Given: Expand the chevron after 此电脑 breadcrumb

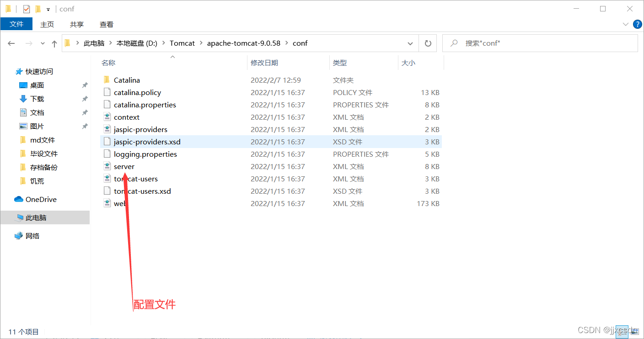Looking at the screenshot, I should (110, 43).
